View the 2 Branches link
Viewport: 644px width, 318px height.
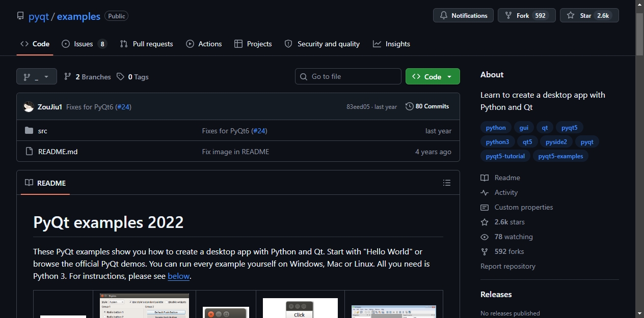click(x=87, y=77)
